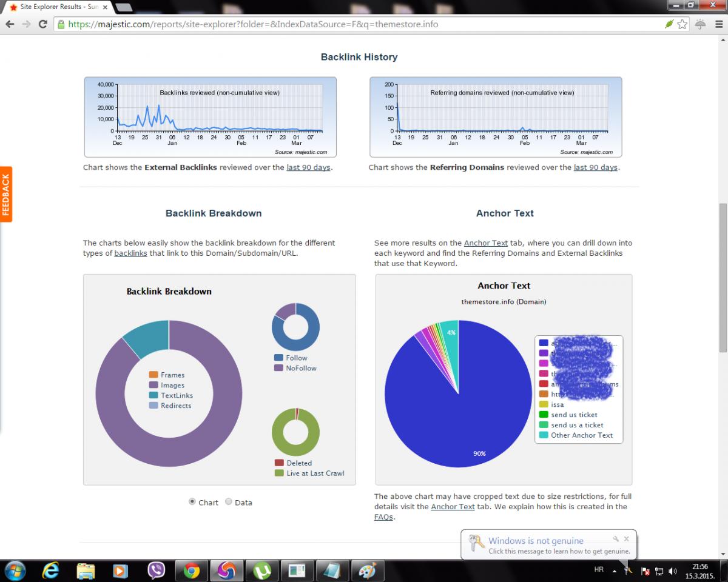
Task: Click the volume speaker tray icon
Action: [x=673, y=570]
